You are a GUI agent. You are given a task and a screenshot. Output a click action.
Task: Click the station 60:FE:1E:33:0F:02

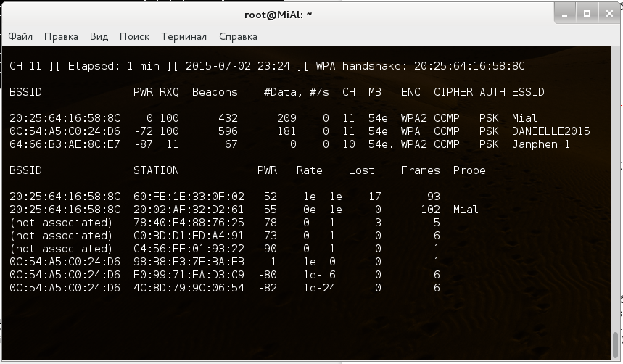[189, 197]
